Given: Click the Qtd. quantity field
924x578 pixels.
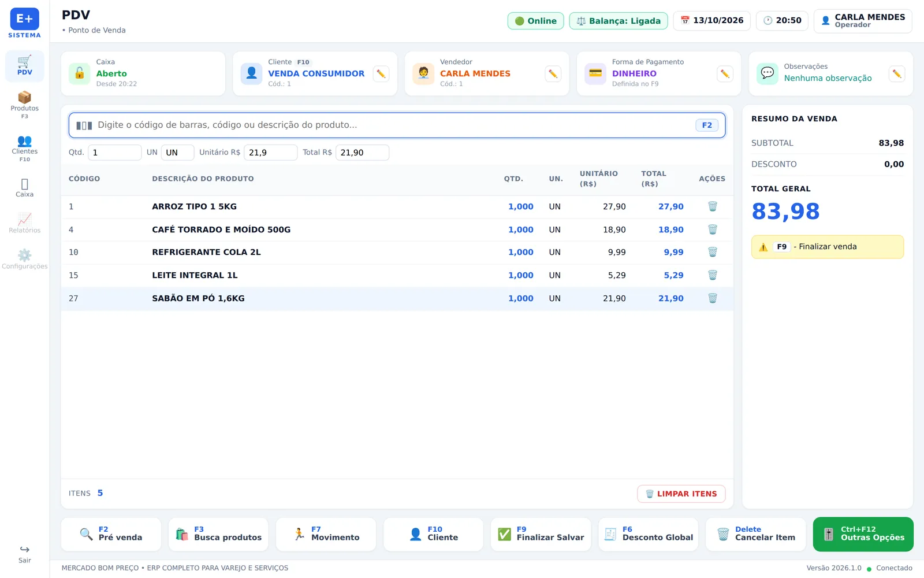Looking at the screenshot, I should click(x=114, y=153).
